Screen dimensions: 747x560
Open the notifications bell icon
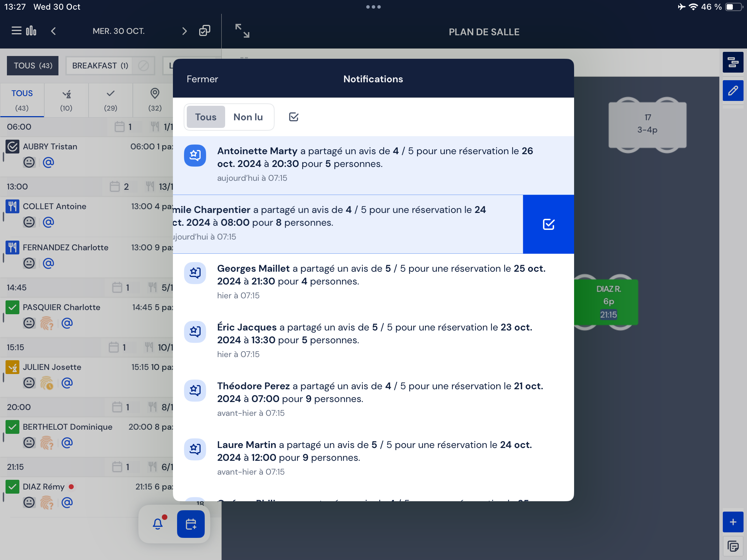158,524
